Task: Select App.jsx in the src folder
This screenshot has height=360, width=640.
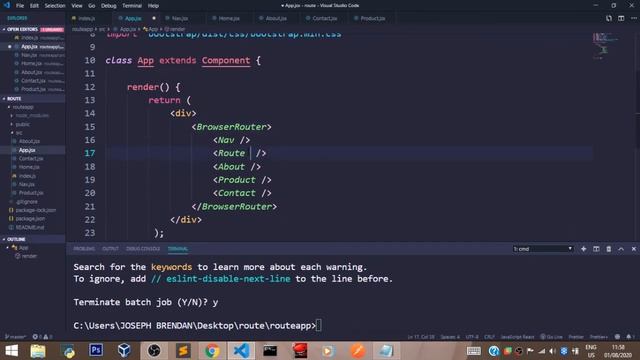Action: point(27,150)
